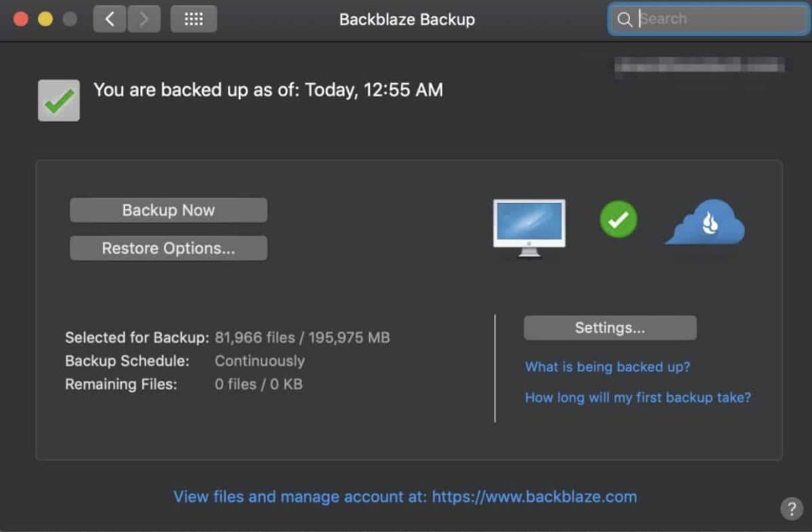
Task: Click "How long will my first backup take?"
Action: [x=638, y=397]
